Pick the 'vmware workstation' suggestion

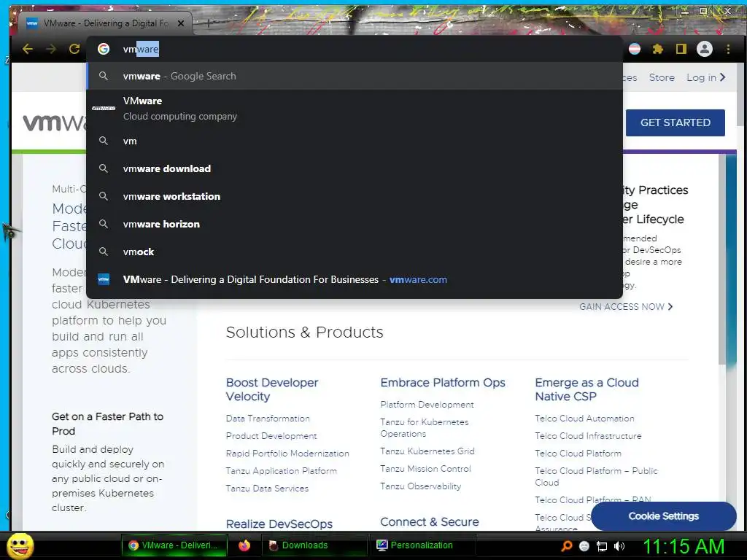tap(355, 196)
